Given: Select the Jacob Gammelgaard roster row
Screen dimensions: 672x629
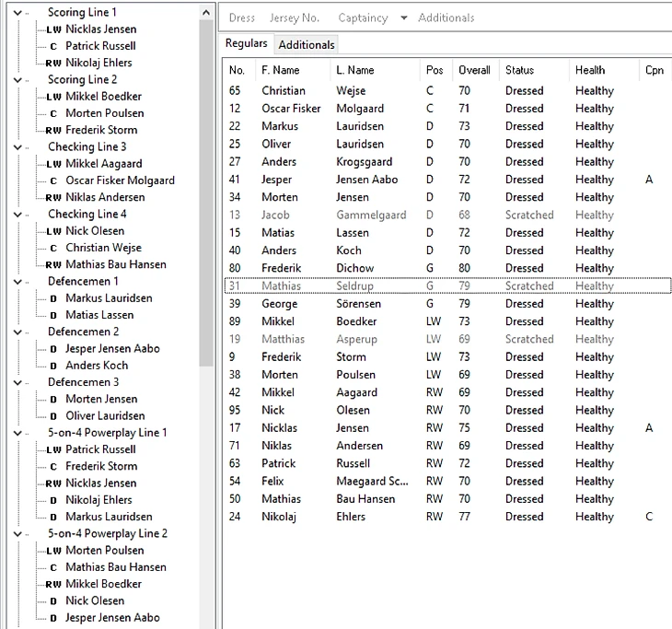Looking at the screenshot, I should [x=447, y=215].
